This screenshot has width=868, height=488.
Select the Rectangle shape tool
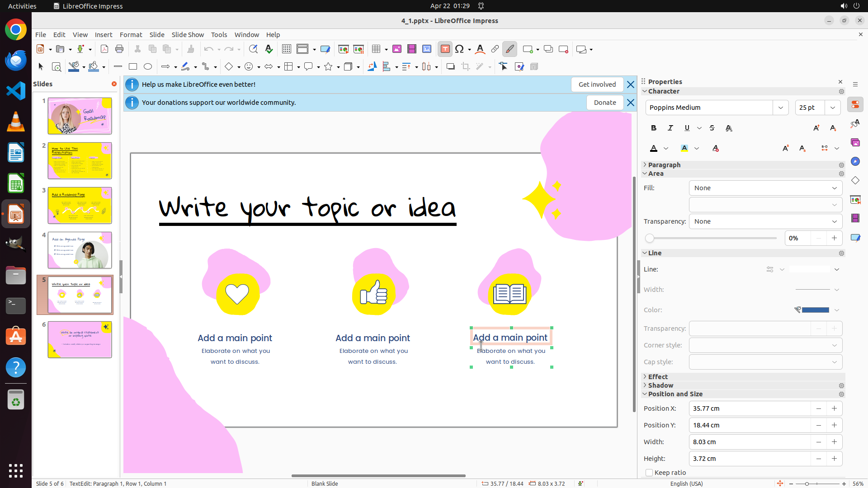click(x=133, y=67)
